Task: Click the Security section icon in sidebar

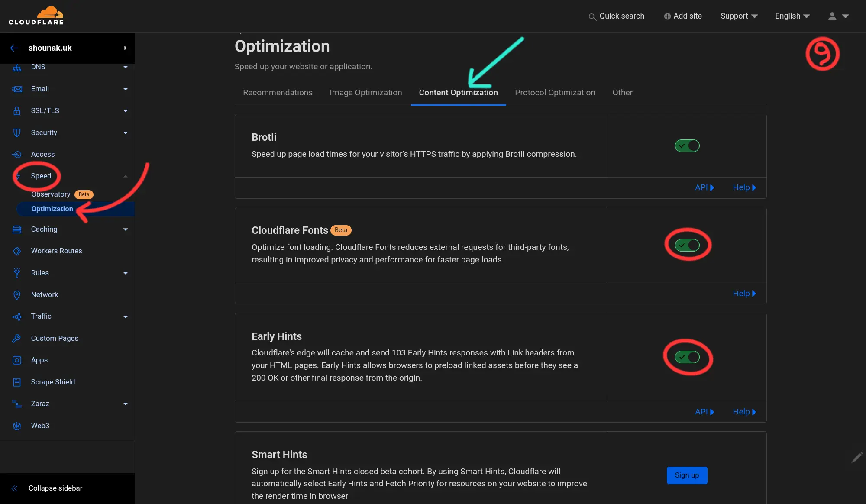Action: (17, 132)
